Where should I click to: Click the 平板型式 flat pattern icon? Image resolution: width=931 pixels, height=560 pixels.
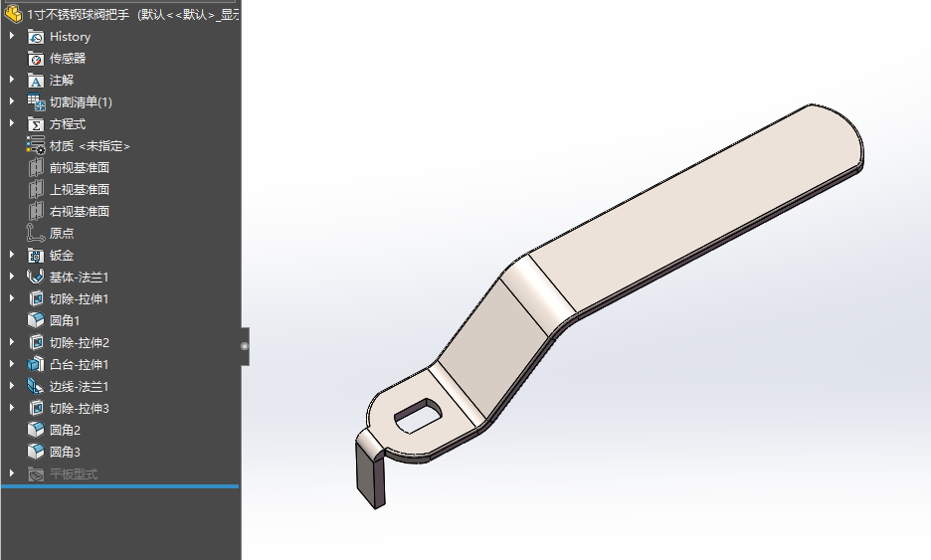point(36,473)
